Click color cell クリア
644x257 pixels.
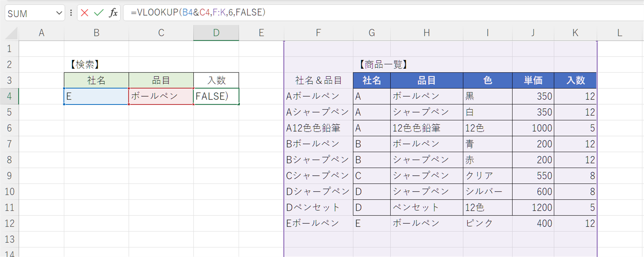coord(488,176)
